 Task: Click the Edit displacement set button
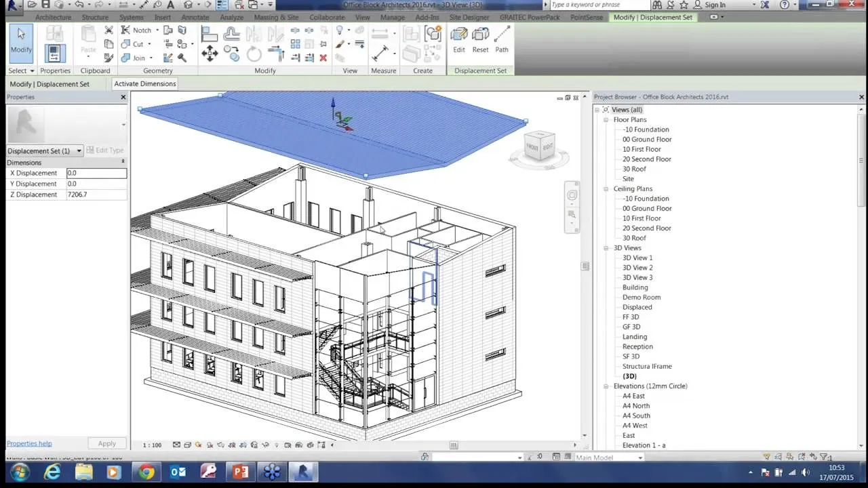pos(459,40)
